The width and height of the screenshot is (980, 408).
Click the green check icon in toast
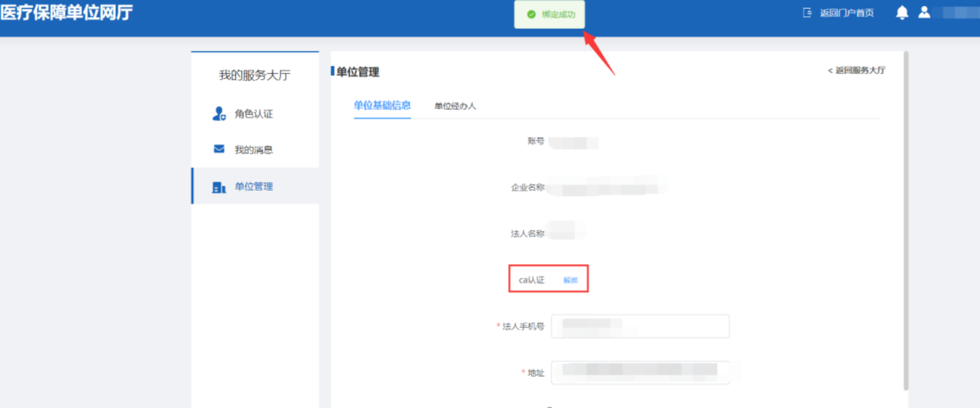click(531, 14)
